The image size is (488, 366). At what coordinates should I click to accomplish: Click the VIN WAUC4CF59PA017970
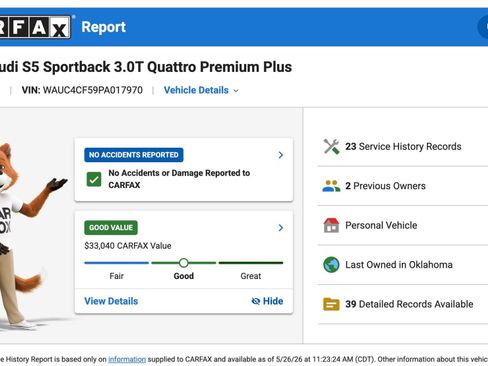tap(82, 90)
